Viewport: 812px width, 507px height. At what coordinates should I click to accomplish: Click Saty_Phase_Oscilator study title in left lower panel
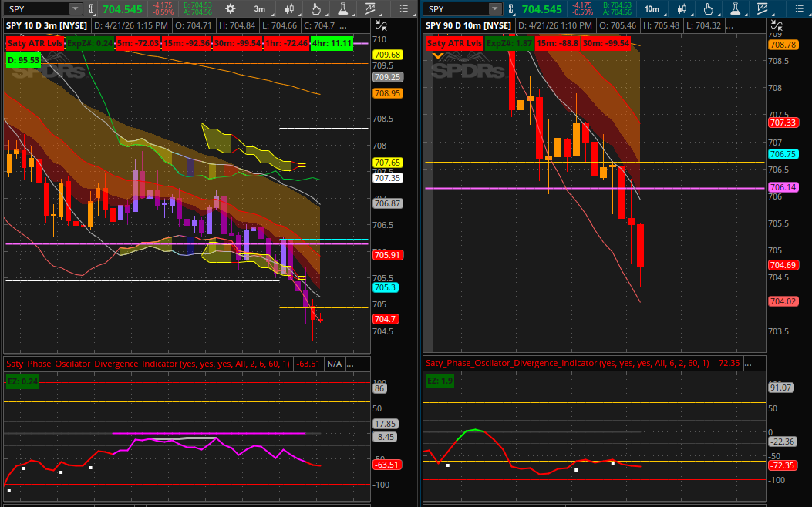(x=148, y=364)
